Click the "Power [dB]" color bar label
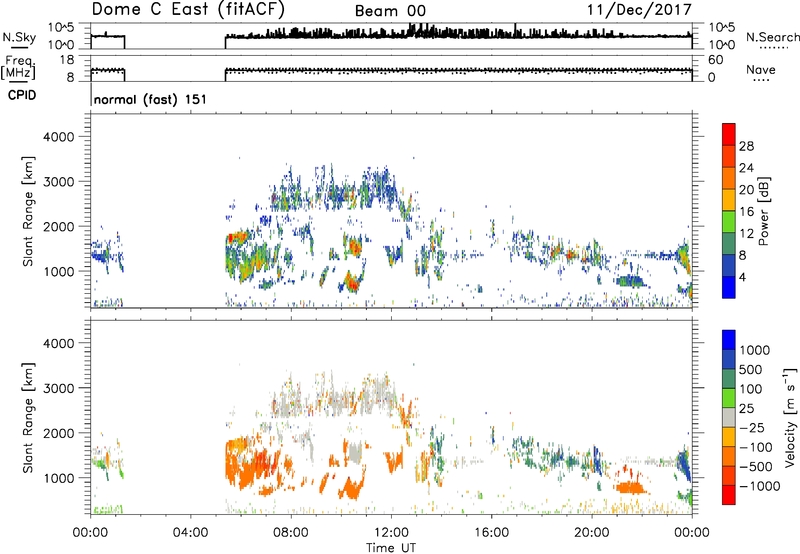800x554 pixels. [x=764, y=211]
